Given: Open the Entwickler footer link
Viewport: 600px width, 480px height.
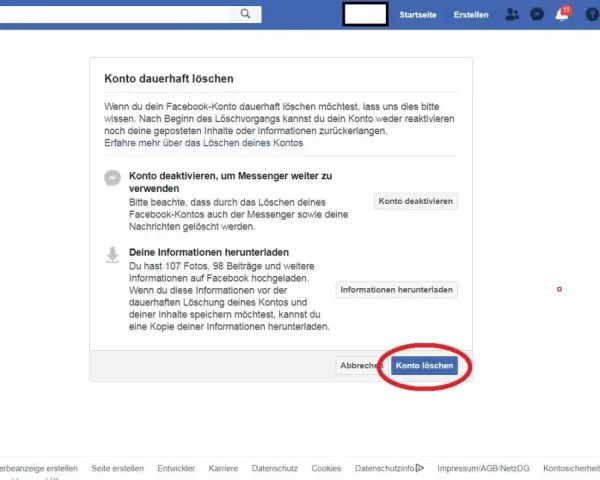Looking at the screenshot, I should pos(176,468).
